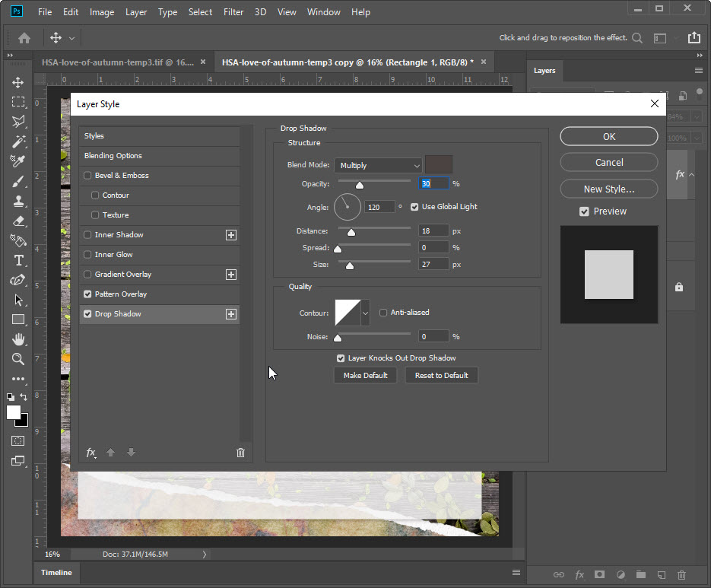Delete effect using trash icon in Layer Style
Viewport: 711px width, 588px height.
pyautogui.click(x=240, y=453)
